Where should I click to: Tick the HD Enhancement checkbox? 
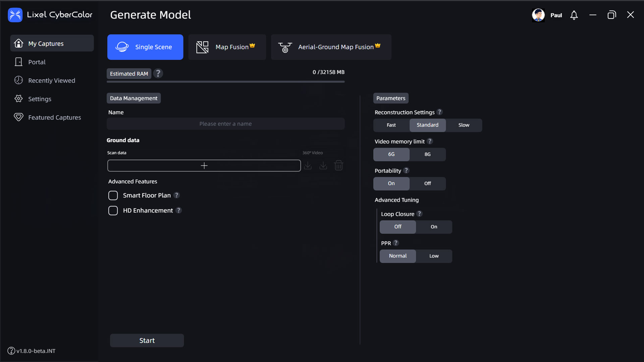pos(113,210)
